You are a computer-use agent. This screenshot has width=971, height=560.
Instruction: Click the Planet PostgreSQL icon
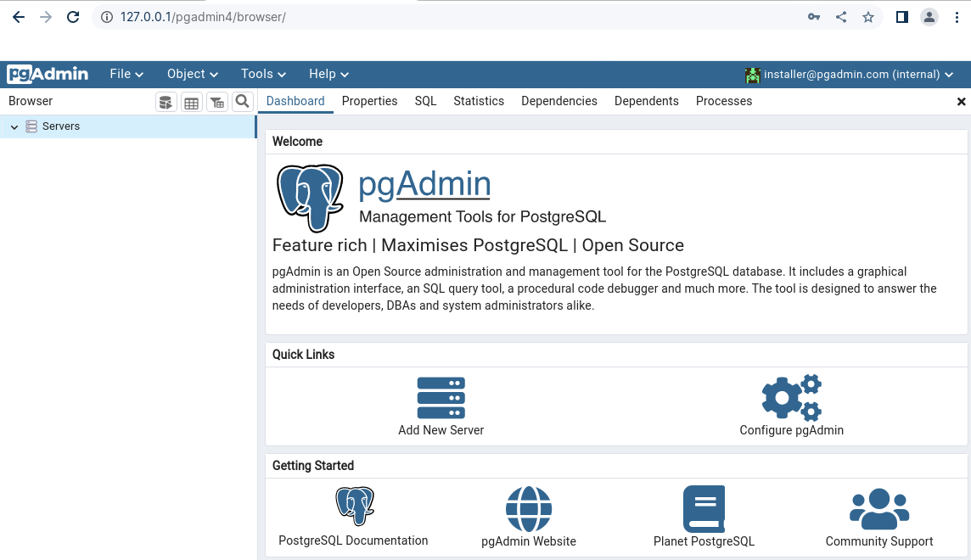coord(704,508)
